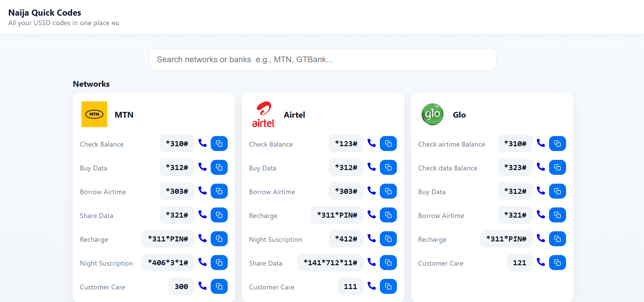Click the MTN logo
644x302 pixels.
click(94, 114)
